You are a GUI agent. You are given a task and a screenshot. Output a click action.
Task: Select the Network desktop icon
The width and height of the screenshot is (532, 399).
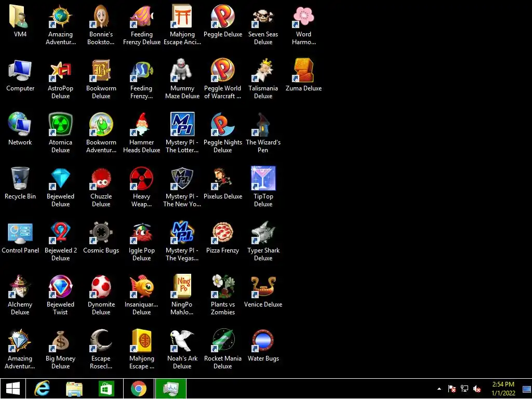coord(20,124)
